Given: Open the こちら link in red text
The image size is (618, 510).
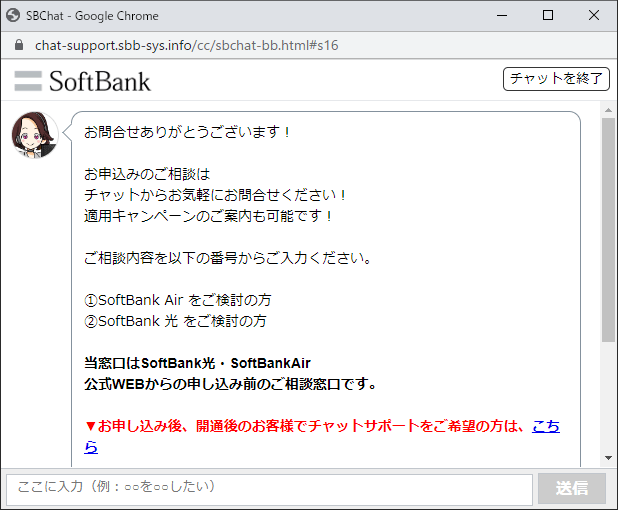Looking at the screenshot, I should coord(545,426).
